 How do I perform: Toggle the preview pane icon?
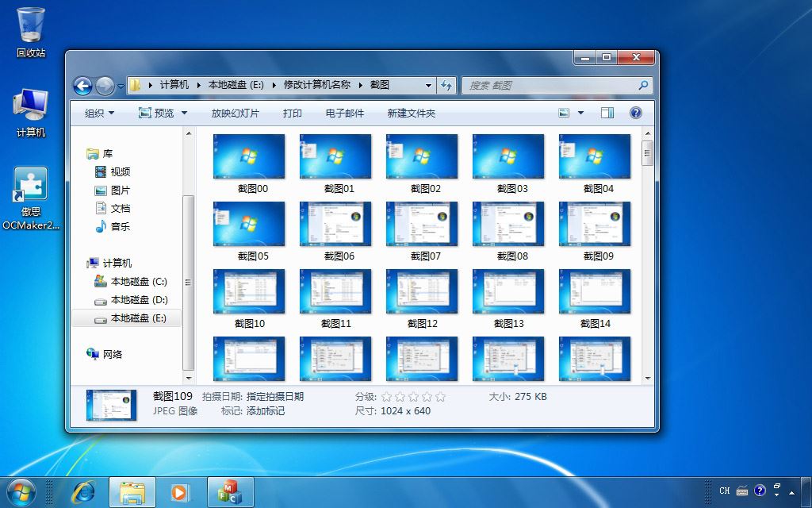point(607,113)
